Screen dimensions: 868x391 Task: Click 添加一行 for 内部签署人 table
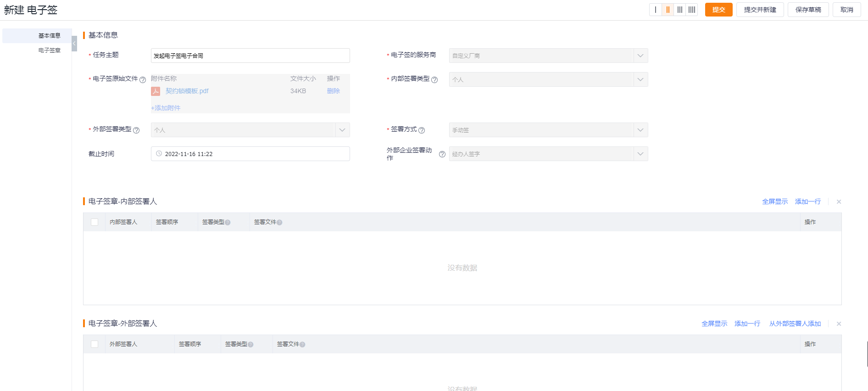coord(807,201)
